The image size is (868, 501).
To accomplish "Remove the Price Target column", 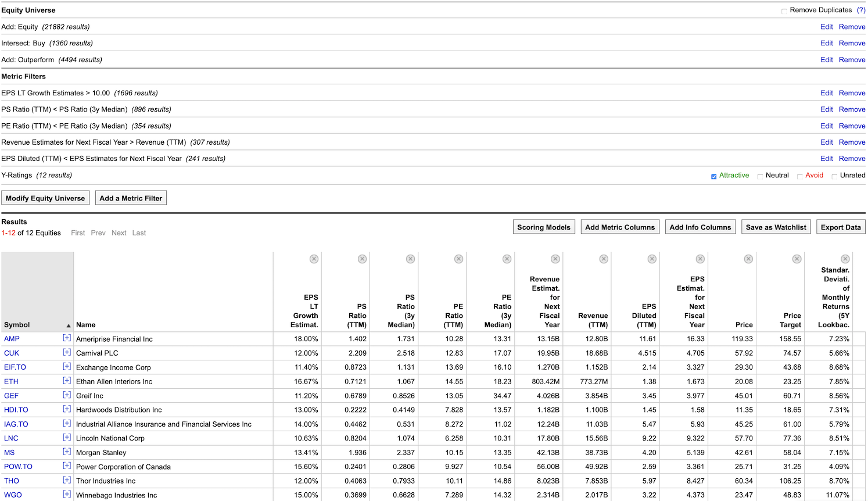I will tap(797, 259).
